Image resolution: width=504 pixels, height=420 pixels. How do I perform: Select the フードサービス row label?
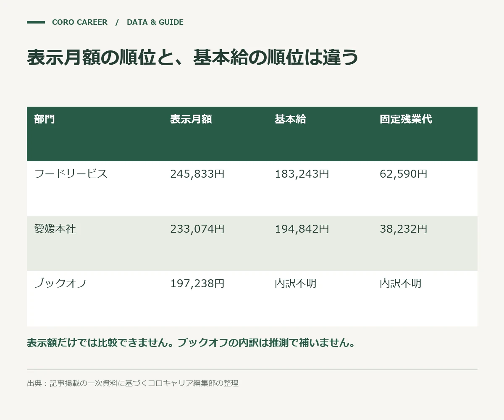(71, 174)
